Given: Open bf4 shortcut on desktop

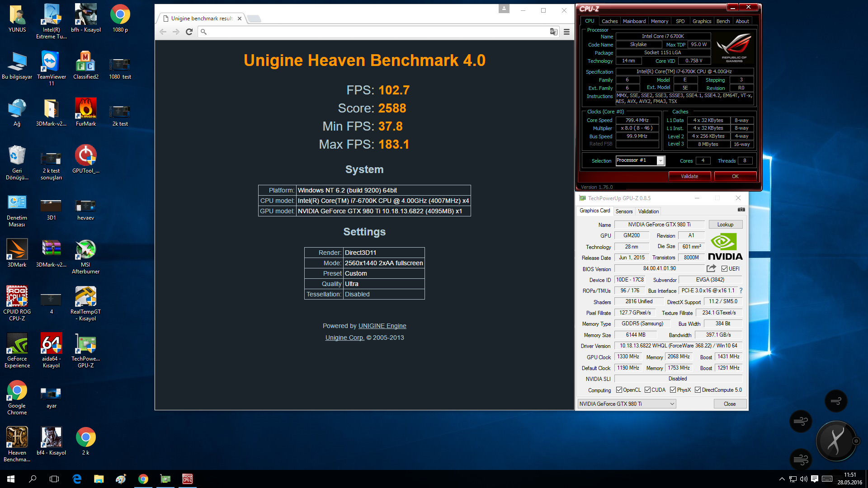Looking at the screenshot, I should [x=51, y=441].
